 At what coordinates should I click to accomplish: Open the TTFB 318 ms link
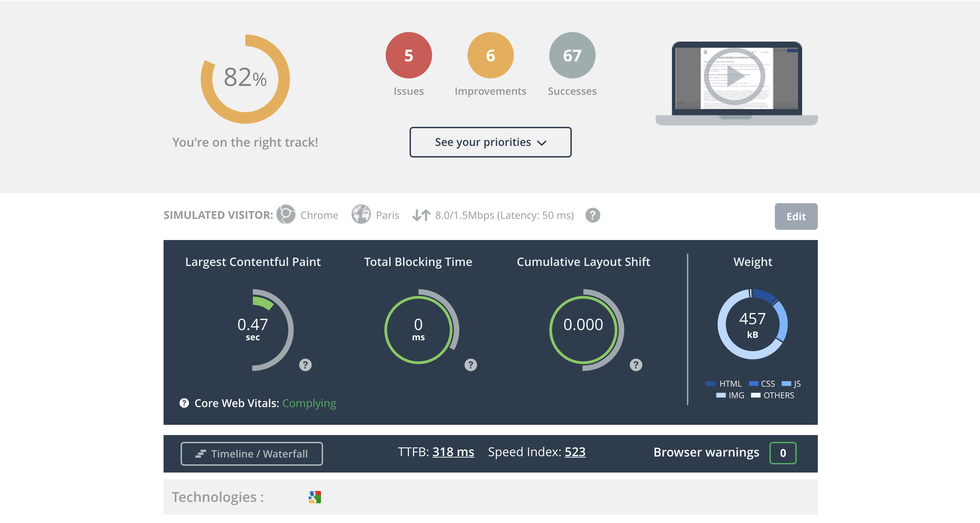[453, 452]
